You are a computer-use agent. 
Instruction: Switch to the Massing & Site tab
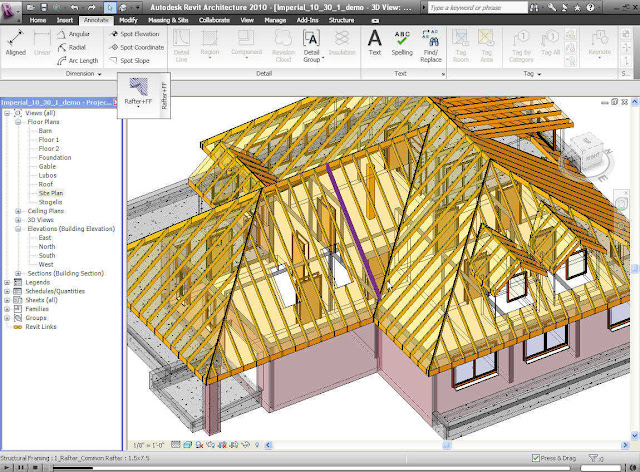click(x=169, y=19)
